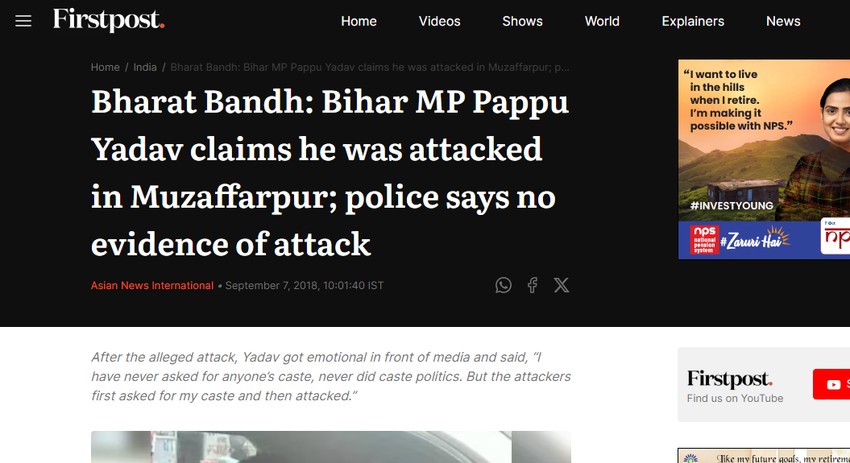This screenshot has height=463, width=850.
Task: Click the truncated article title breadcrumb
Action: point(370,67)
